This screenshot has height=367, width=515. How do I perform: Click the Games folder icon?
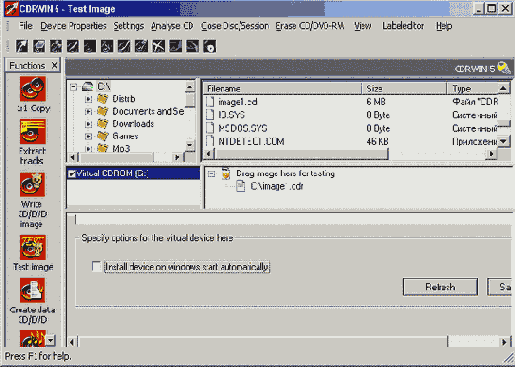point(103,136)
